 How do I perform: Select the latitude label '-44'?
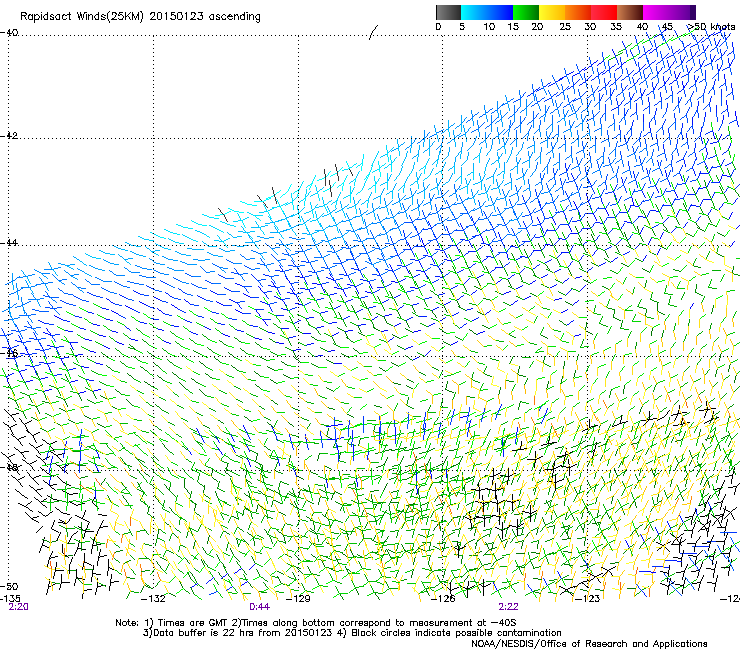point(9,243)
